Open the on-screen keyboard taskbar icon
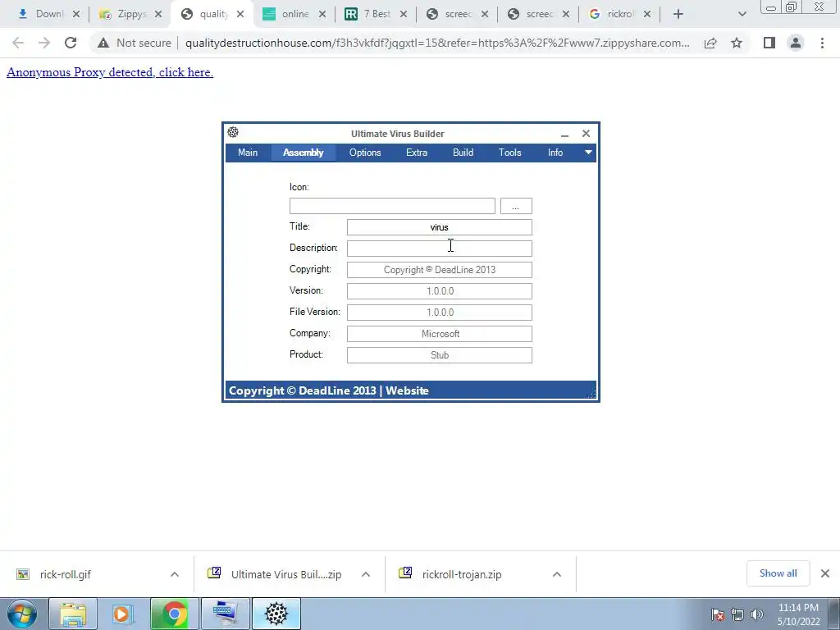840x630 pixels. click(225, 614)
